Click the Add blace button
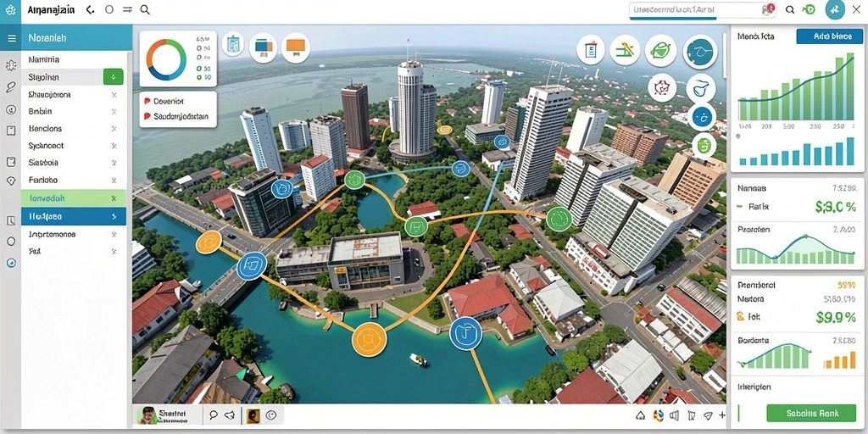This screenshot has height=434, width=868. click(829, 36)
